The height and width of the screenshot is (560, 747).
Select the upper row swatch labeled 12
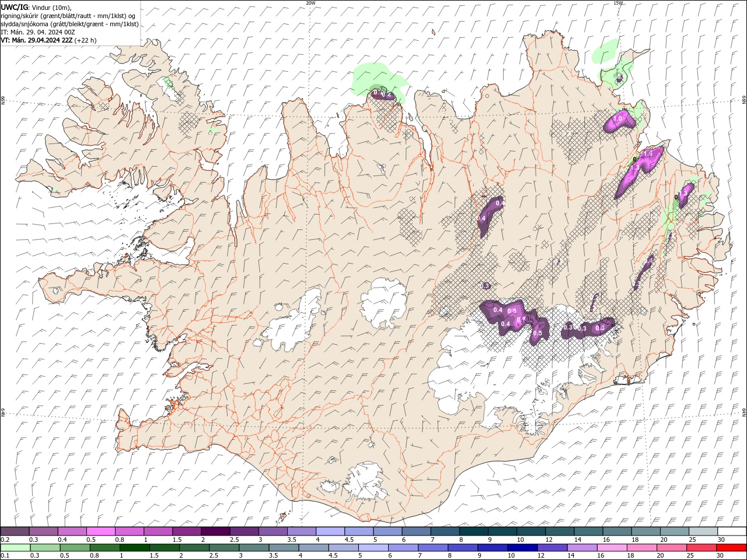560,531
